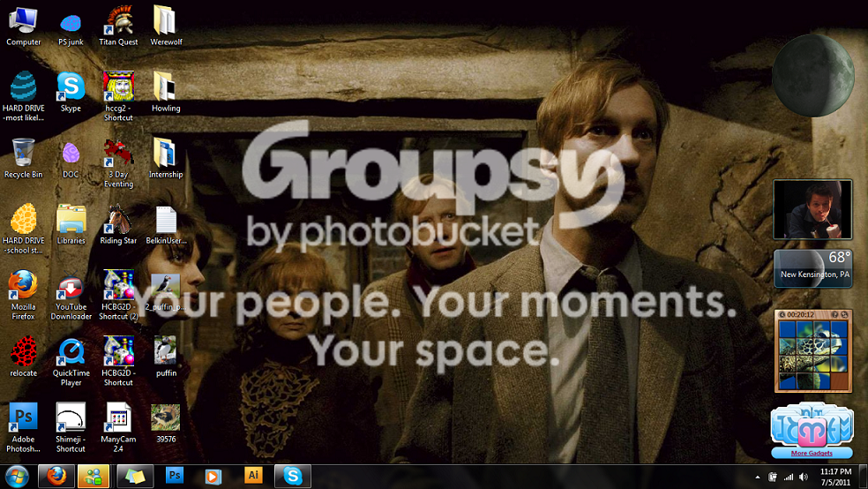Launch the Titan Quest shortcut
This screenshot has height=489, width=868.
[118, 26]
